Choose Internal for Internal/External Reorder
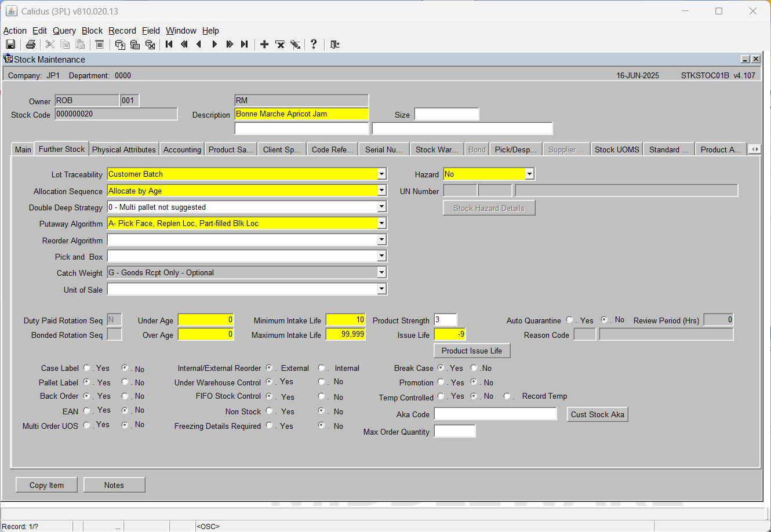Viewport: 771px width, 532px height. point(322,368)
